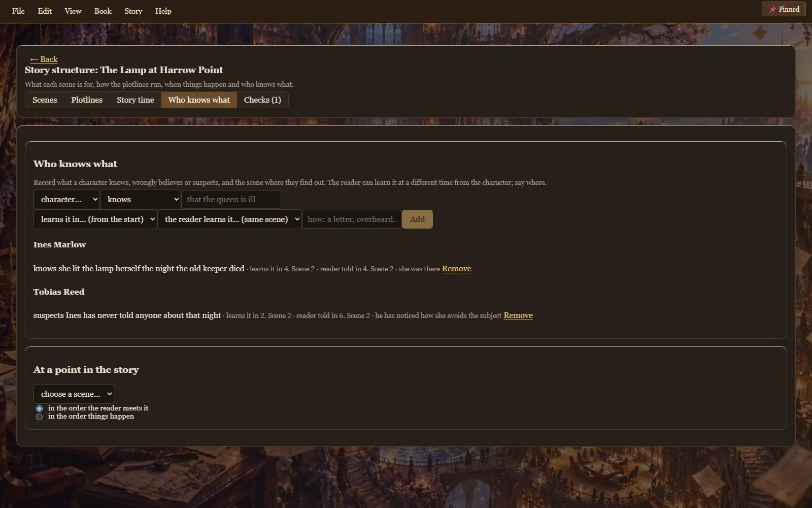Remove the Ines Marlow knowledge entry
The image size is (812, 508).
(456, 269)
